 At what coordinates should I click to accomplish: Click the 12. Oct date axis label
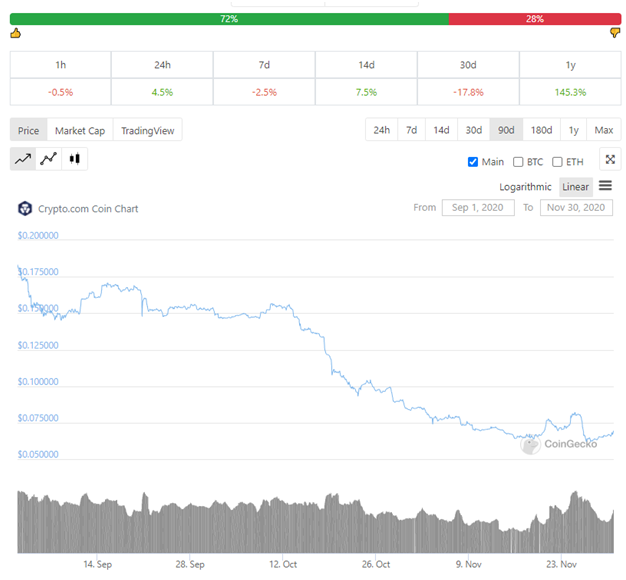tap(283, 564)
